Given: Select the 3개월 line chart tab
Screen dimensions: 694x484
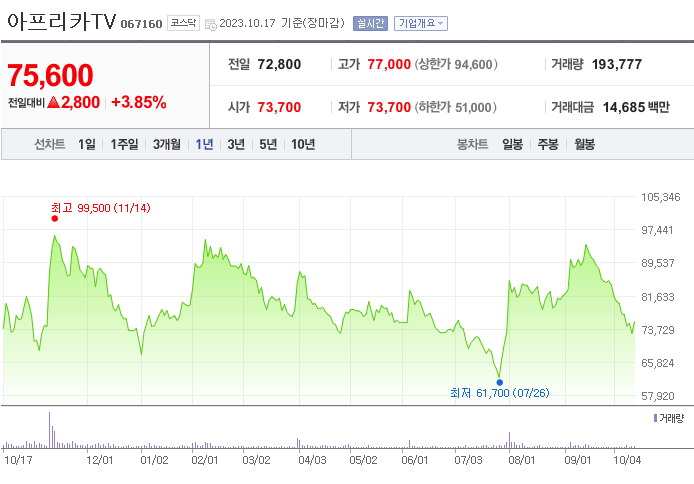Looking at the screenshot, I should pyautogui.click(x=167, y=144).
